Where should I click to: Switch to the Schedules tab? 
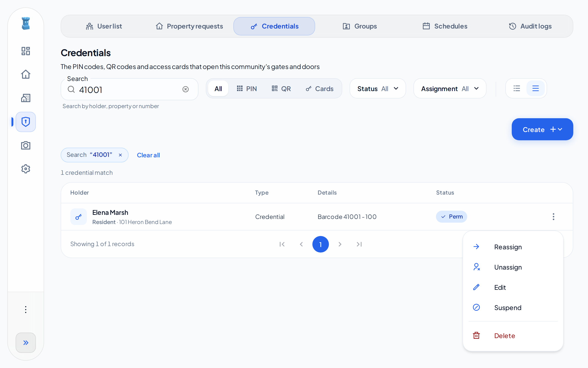445,26
